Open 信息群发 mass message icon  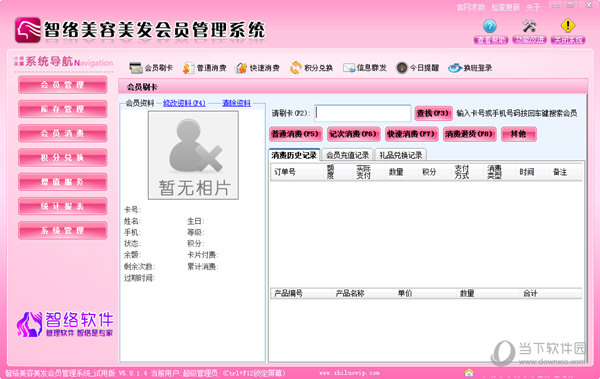(349, 68)
